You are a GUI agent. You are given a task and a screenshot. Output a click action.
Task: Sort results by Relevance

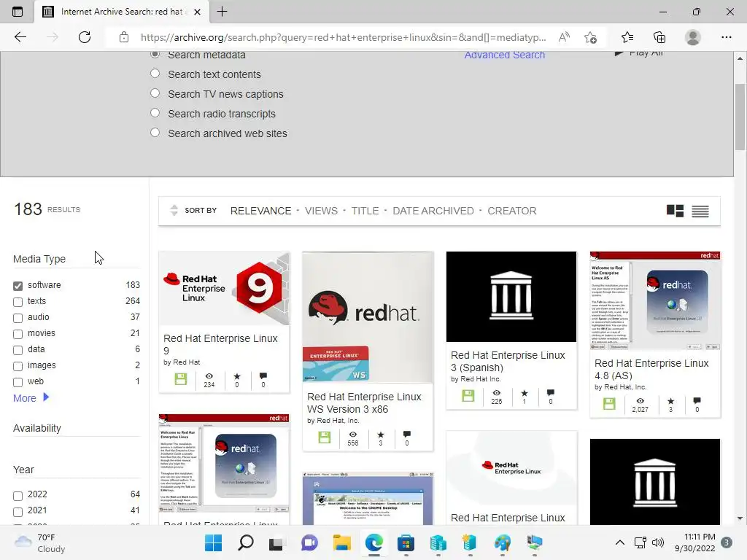pos(260,211)
